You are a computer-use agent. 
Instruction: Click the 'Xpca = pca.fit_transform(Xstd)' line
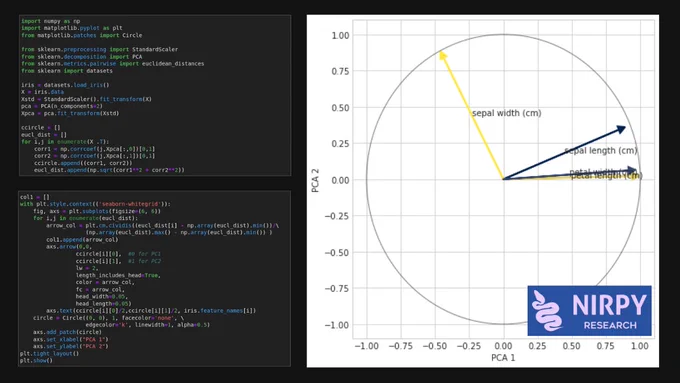pyautogui.click(x=70, y=113)
